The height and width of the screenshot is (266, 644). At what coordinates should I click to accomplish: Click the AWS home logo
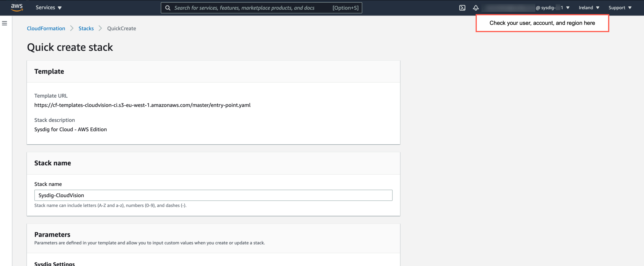tap(17, 7)
